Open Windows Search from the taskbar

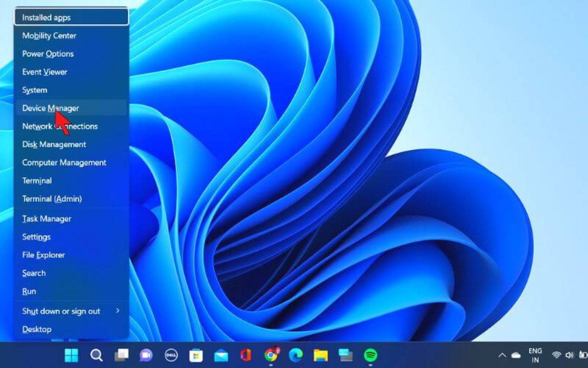click(96, 355)
